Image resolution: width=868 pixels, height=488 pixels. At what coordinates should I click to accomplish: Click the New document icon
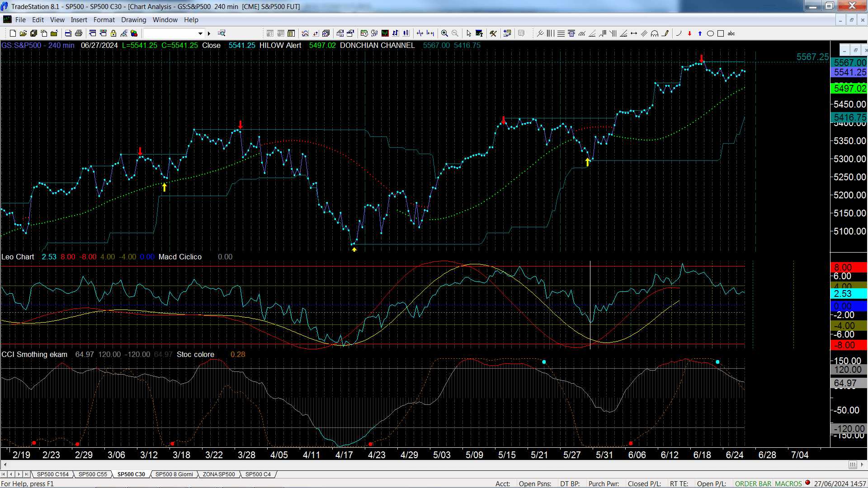[13, 33]
